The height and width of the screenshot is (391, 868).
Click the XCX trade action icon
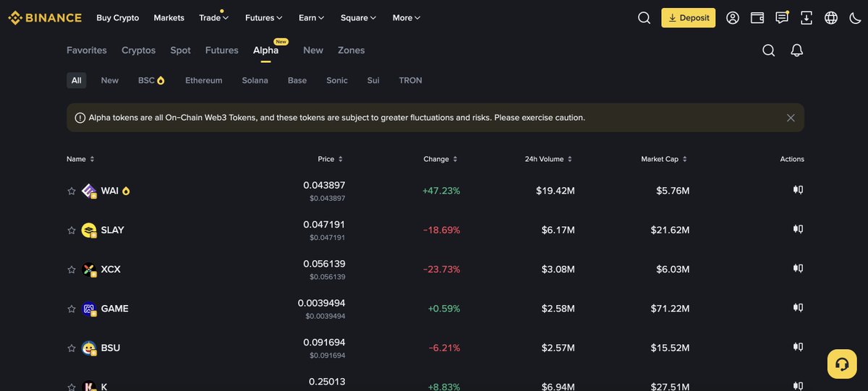pyautogui.click(x=799, y=268)
